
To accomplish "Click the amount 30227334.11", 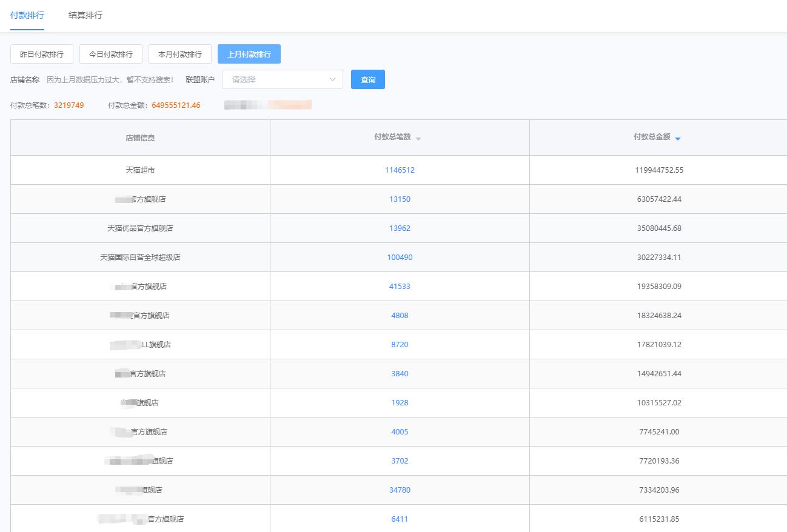I will pos(659,258).
